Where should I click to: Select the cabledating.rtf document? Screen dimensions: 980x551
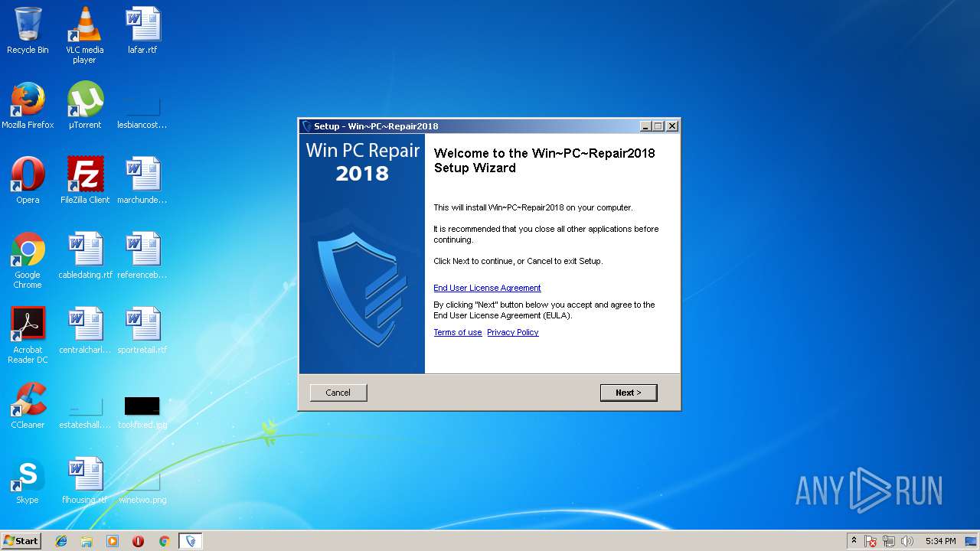coord(85,256)
